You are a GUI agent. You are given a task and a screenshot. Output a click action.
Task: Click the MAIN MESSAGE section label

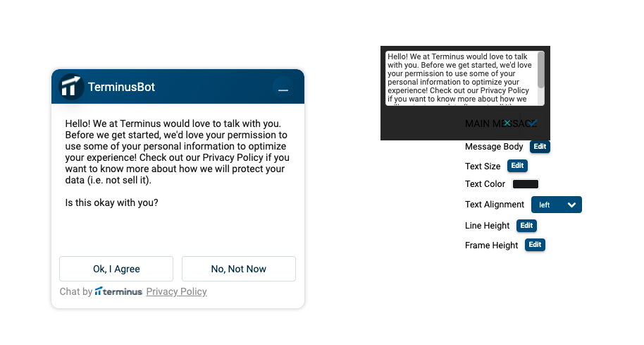[x=501, y=123]
